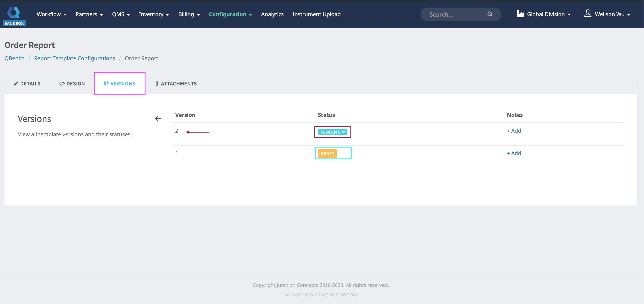Viewport: 644px width, 304px height.
Task: Expand the Configuration menu
Action: pyautogui.click(x=230, y=14)
